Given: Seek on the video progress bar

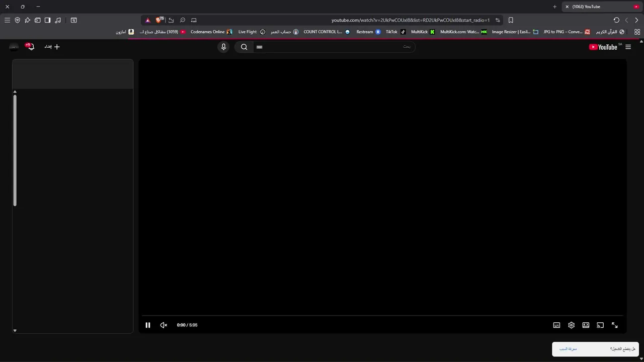Looking at the screenshot, I should (382, 316).
